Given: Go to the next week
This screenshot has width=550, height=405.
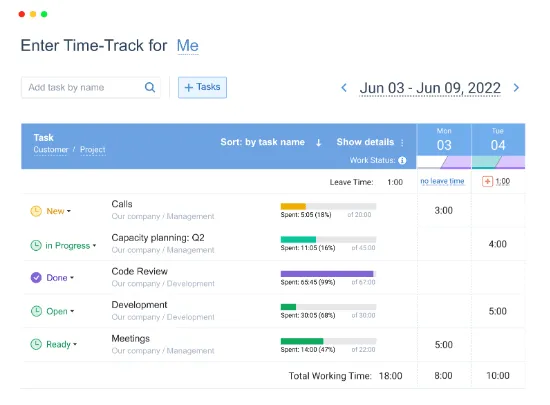Looking at the screenshot, I should [x=516, y=88].
